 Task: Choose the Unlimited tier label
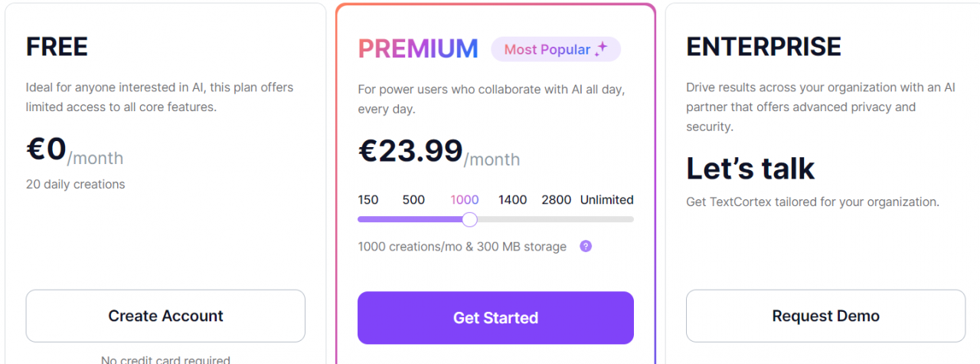click(606, 200)
